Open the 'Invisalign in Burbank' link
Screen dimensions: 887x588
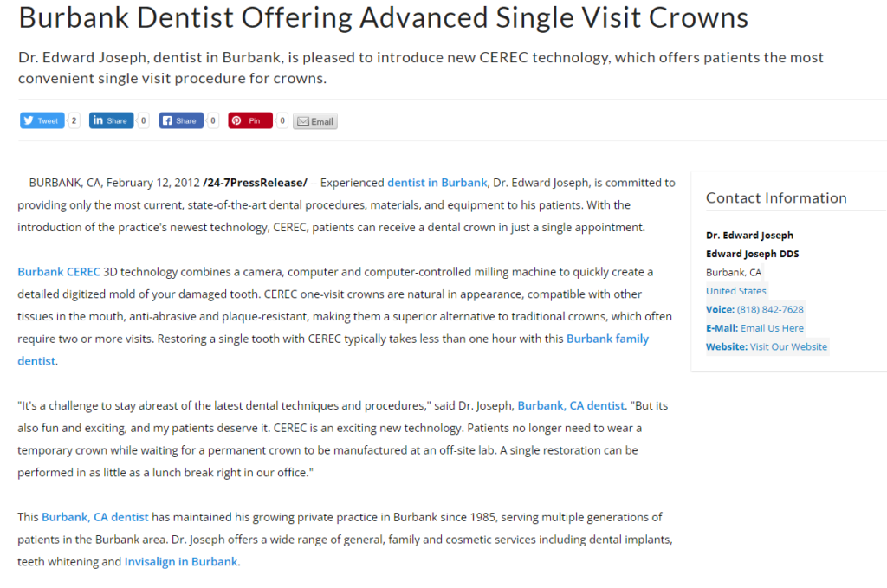pyautogui.click(x=180, y=562)
